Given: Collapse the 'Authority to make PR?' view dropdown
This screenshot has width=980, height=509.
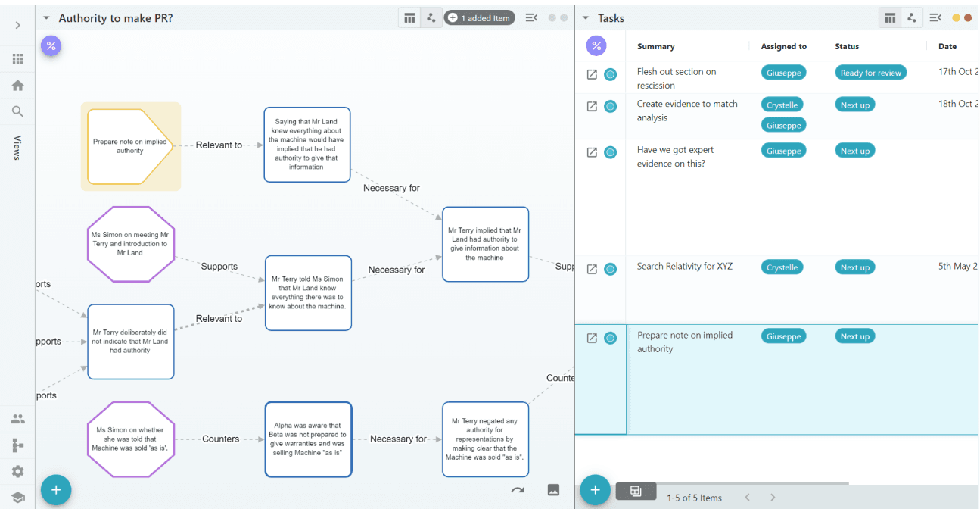Looking at the screenshot, I should point(46,18).
